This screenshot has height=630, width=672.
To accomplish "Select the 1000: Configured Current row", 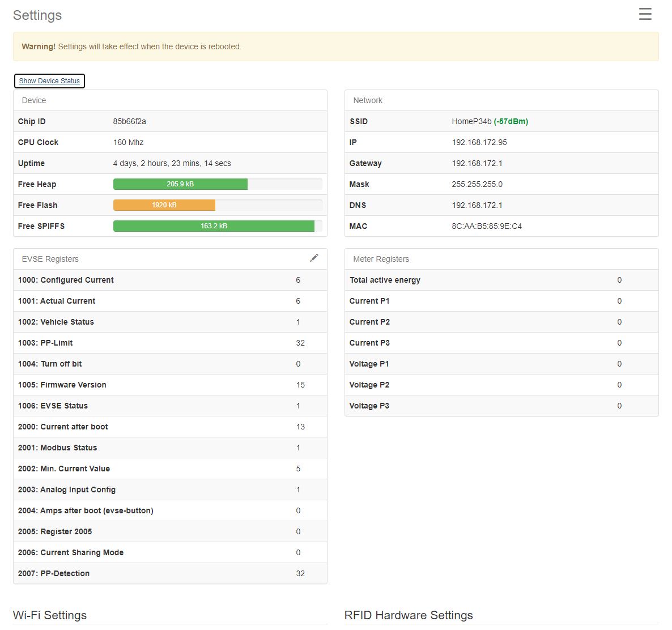I will pos(170,280).
